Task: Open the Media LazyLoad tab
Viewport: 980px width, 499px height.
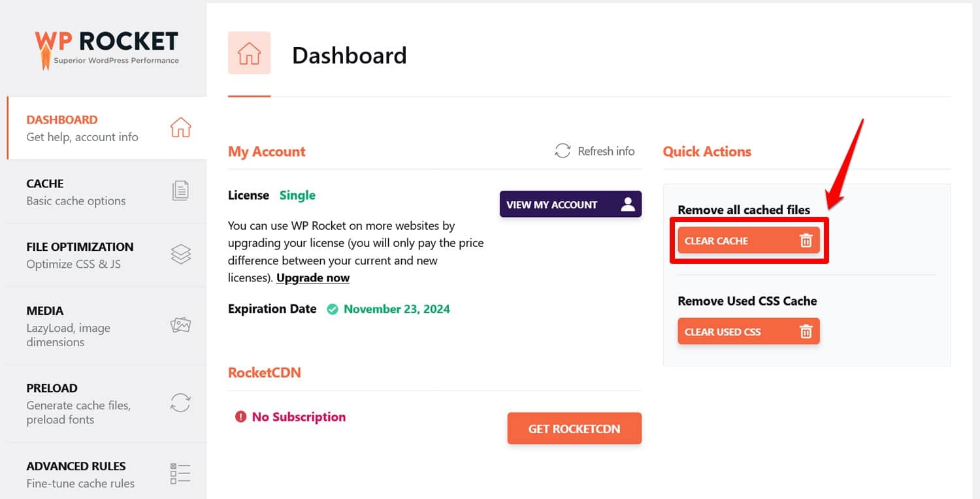Action: (68, 325)
